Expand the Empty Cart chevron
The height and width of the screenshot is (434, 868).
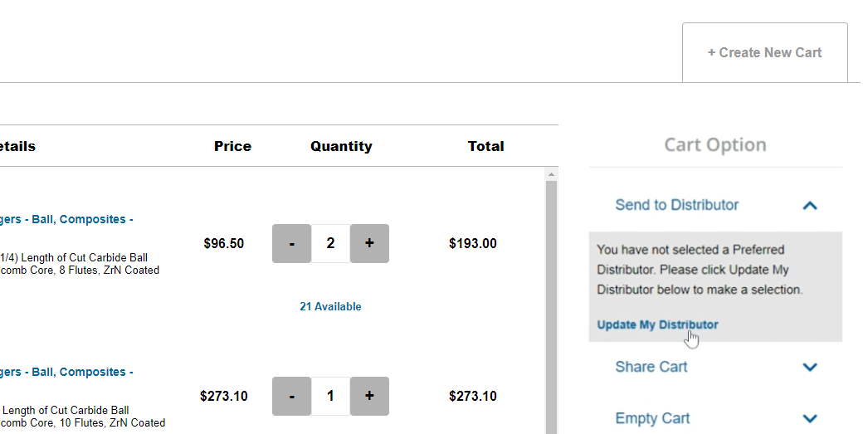tap(810, 418)
